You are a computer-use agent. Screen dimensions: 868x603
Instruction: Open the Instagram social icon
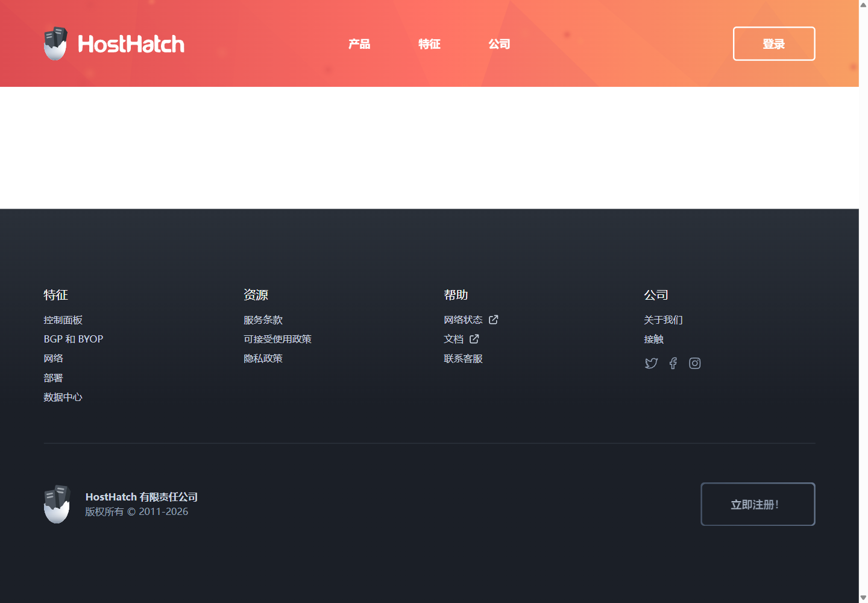(695, 363)
